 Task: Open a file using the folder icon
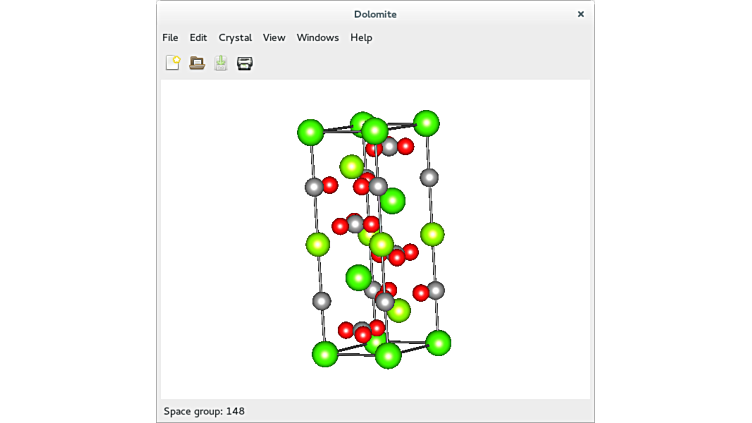197,63
